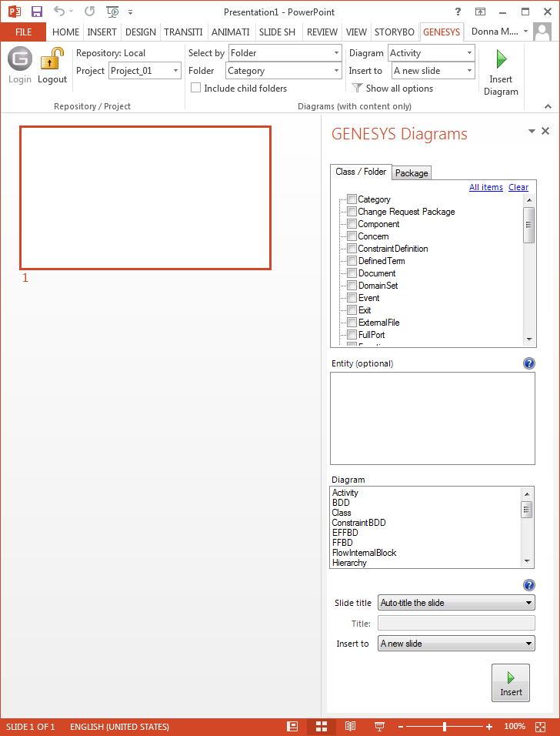Click the Entity optional text box
The width and height of the screenshot is (560, 736).
pyautogui.click(x=432, y=418)
